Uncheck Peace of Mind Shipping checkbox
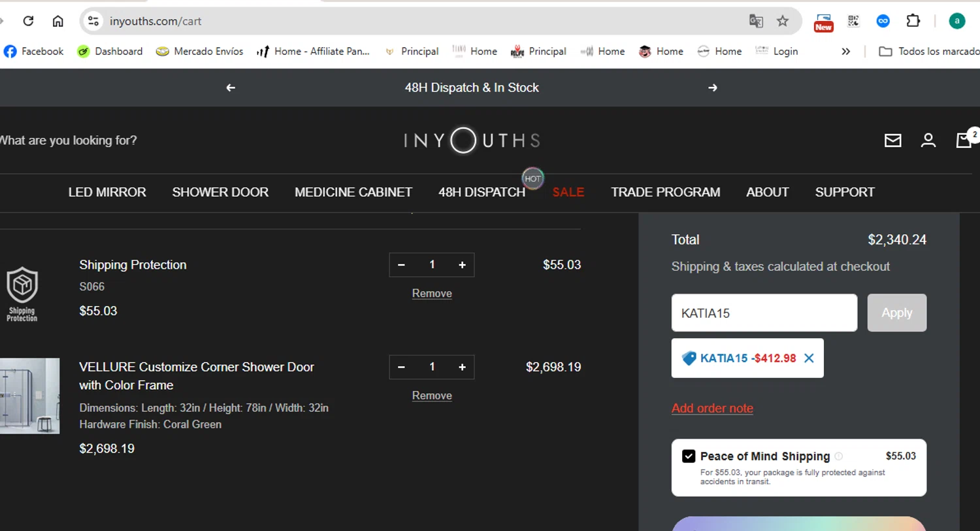Screen dimensions: 980x531 (689, 456)
